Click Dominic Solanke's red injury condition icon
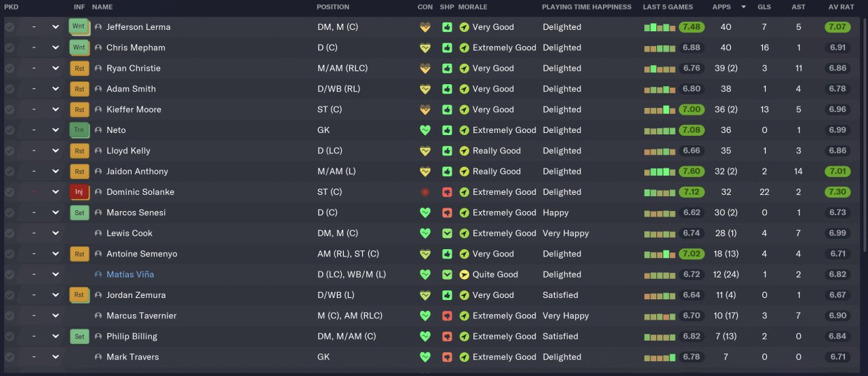This screenshot has height=376, width=868. coord(425,192)
